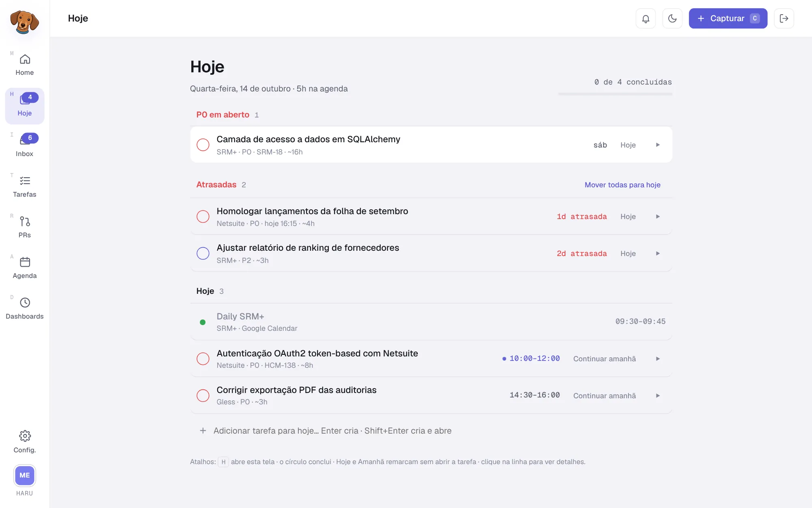Expand arrow on Camada de acesso row
This screenshot has width=812, height=508.
[x=658, y=145]
